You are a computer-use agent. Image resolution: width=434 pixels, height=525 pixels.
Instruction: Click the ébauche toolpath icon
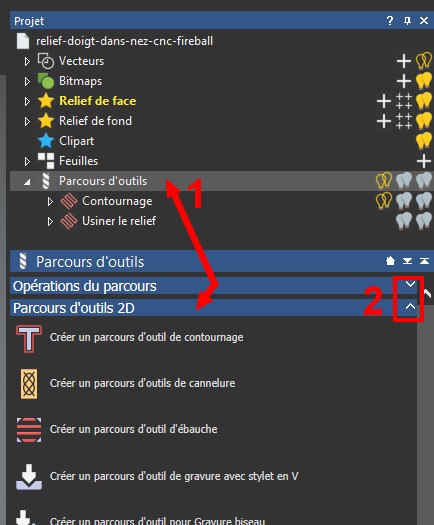[29, 430]
